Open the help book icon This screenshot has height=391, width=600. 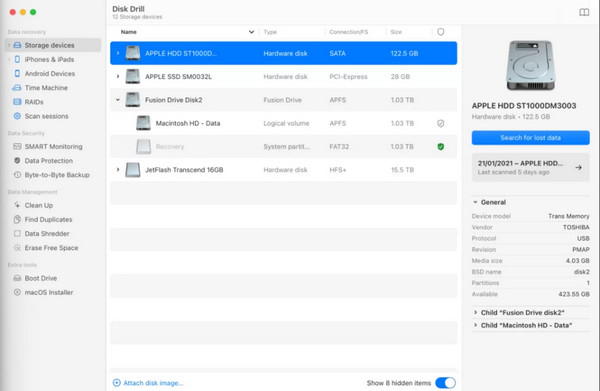[584, 12]
